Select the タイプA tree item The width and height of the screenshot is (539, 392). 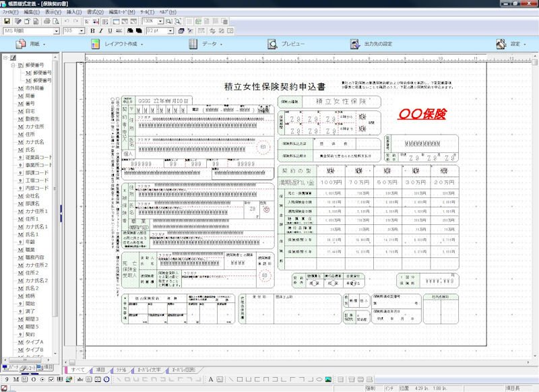click(34, 342)
